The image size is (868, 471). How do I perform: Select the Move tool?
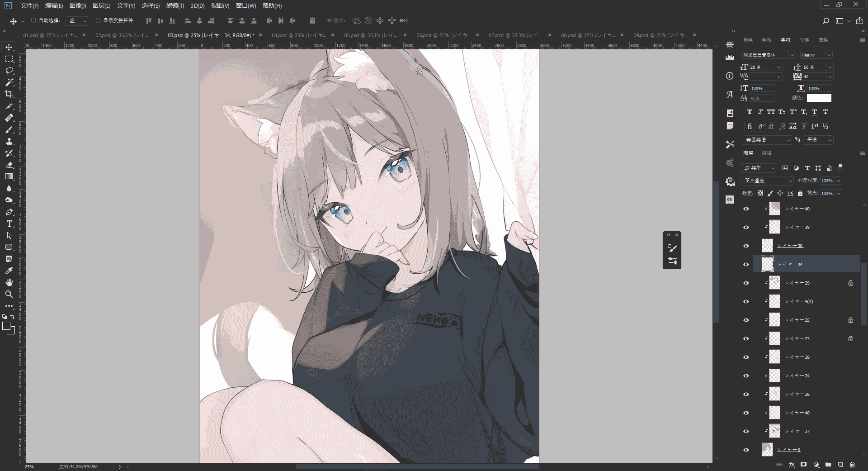pos(9,47)
